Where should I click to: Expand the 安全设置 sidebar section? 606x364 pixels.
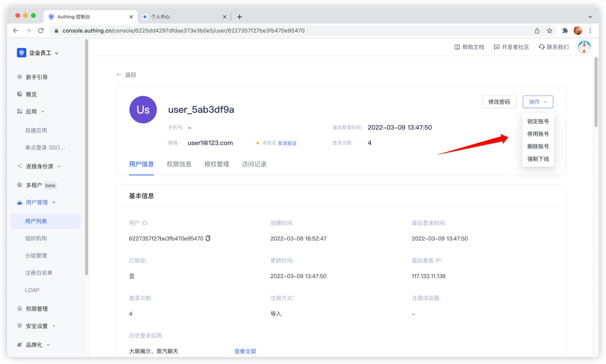[37, 326]
